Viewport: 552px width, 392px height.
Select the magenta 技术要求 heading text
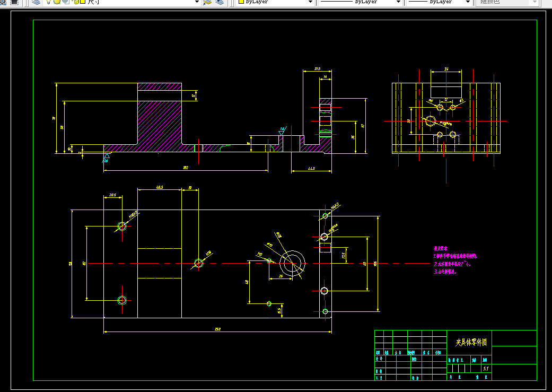coord(441,249)
